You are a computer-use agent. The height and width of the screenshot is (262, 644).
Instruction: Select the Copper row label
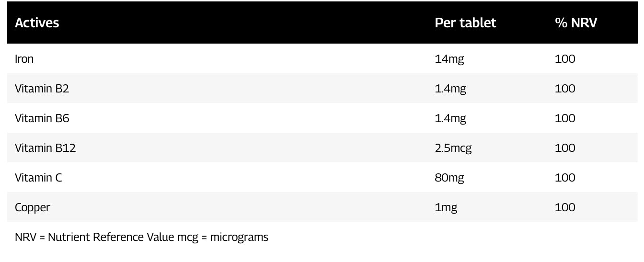(33, 208)
